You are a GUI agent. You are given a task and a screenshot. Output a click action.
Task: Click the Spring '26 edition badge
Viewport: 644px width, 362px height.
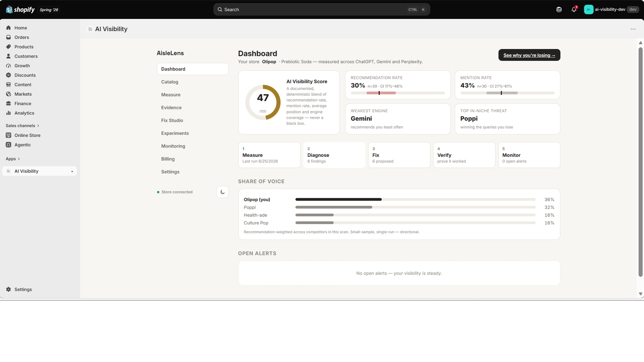(x=49, y=10)
